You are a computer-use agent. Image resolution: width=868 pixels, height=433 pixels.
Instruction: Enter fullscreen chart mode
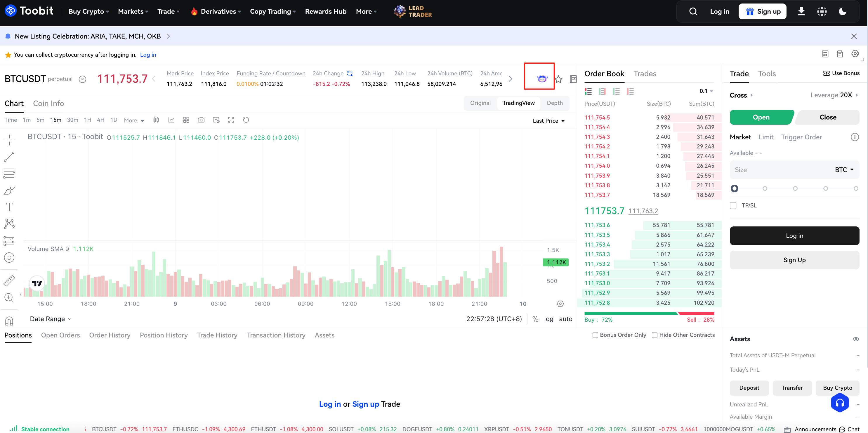[x=231, y=120]
